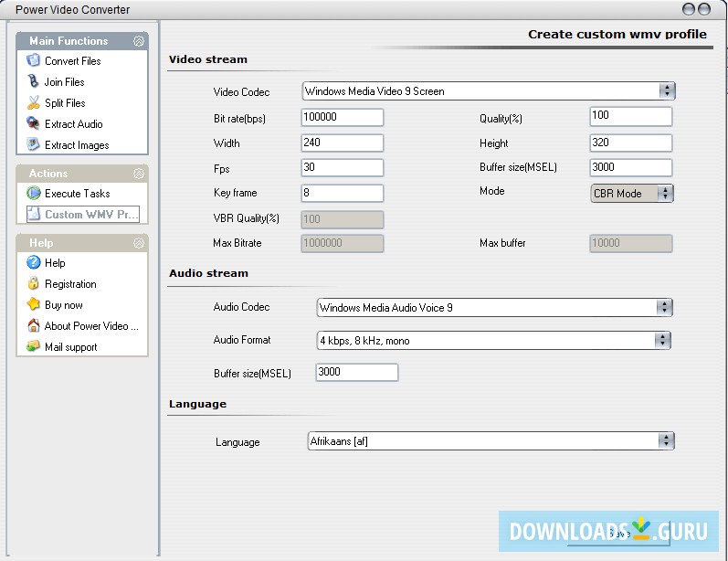Click the first round window button in title bar
Image resolution: width=728 pixels, height=561 pixels.
[x=689, y=9]
